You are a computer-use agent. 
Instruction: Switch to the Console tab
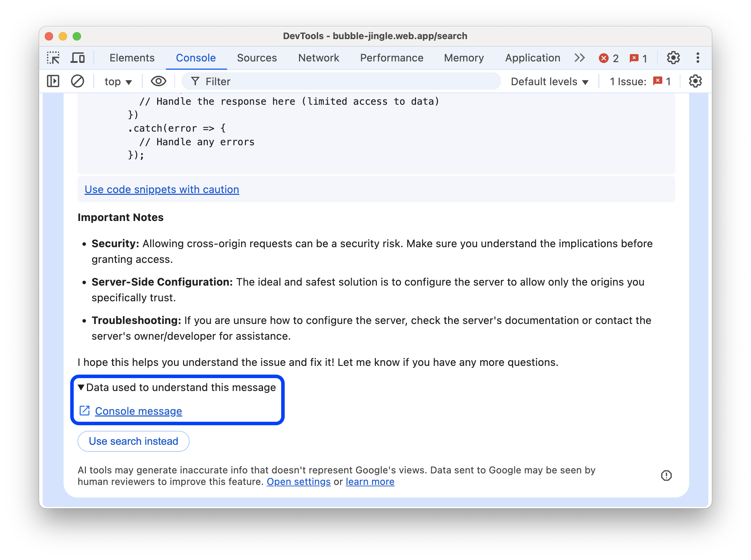click(x=195, y=57)
